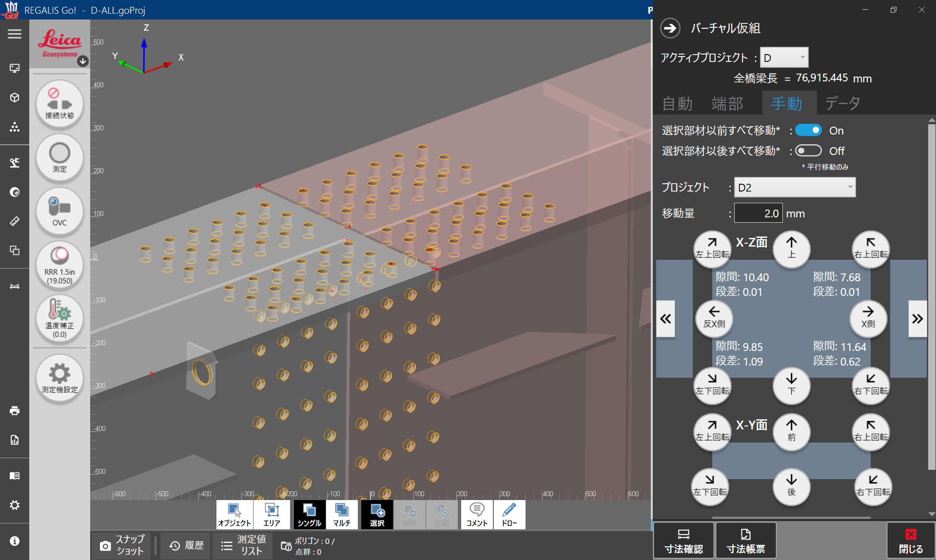Select the RRR 1.5in reflector icon
This screenshot has height=560, width=936.
[59, 265]
